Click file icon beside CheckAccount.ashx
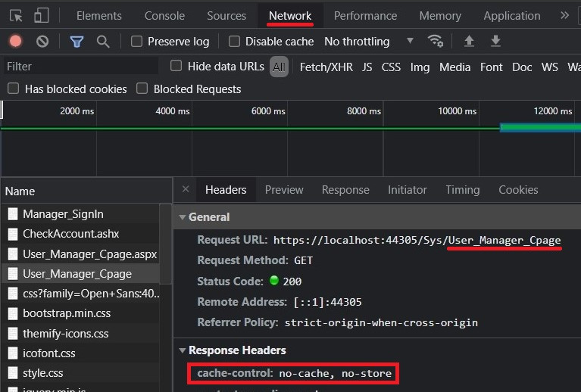581x392 pixels. coord(13,234)
